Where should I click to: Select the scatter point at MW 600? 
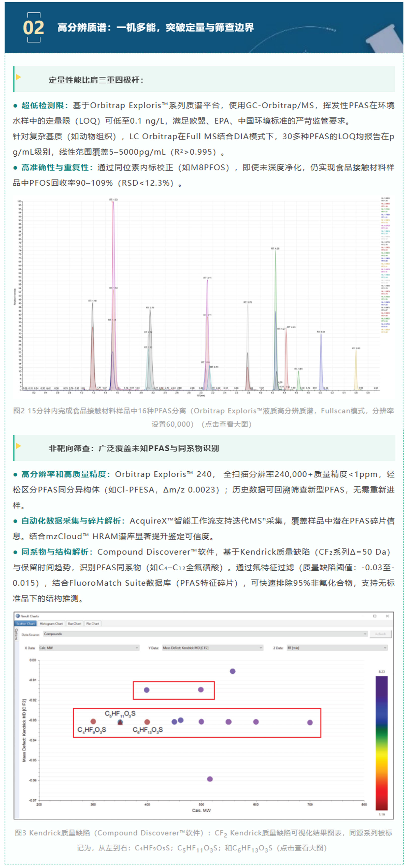click(256, 722)
